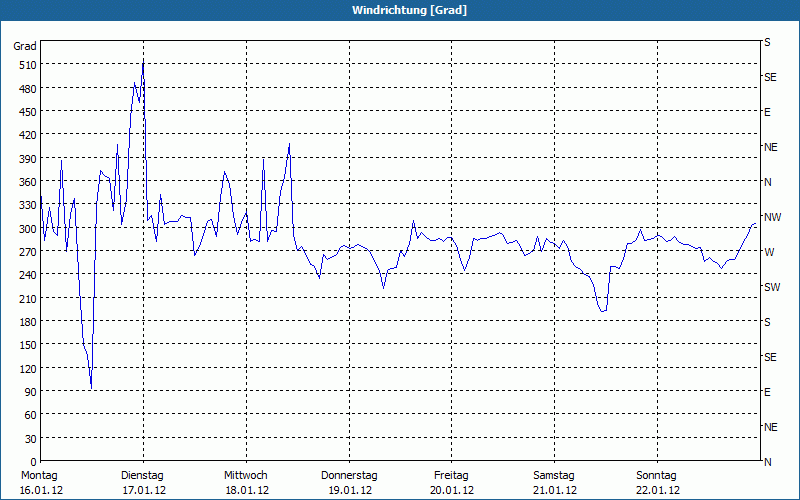
Task: Select the 390 value on the y-axis
Action: (x=28, y=159)
